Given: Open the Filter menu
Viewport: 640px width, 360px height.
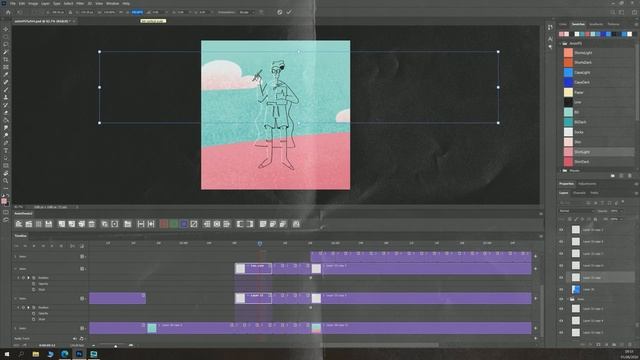Looking at the screenshot, I should 80,3.
